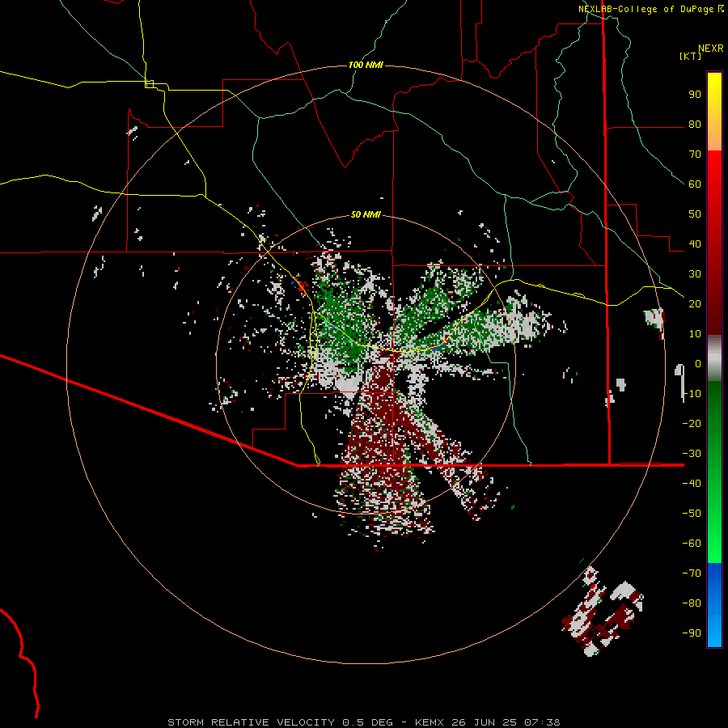Viewport: 728px width, 728px height.
Task: Click the -70 value on the velocity scale
Action: [692, 574]
